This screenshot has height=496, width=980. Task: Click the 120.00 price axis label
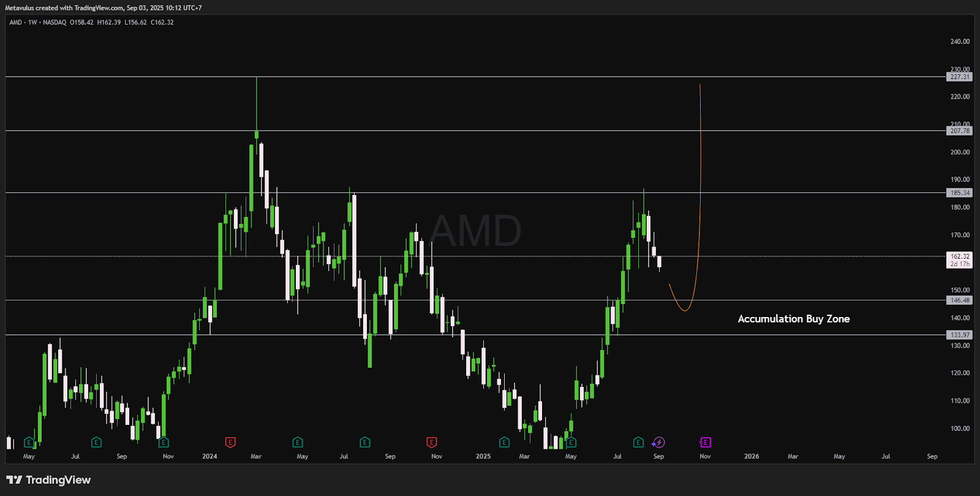tap(960, 373)
